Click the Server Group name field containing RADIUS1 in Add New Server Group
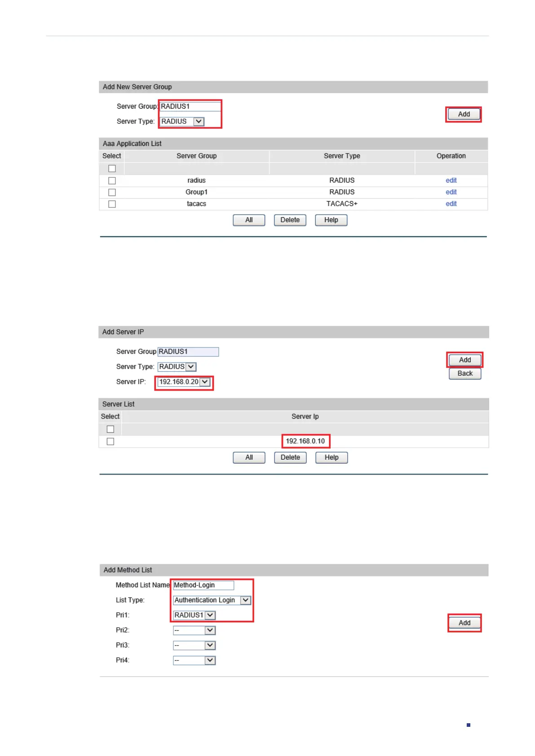Viewport: 535px width, 756px height. pos(190,106)
